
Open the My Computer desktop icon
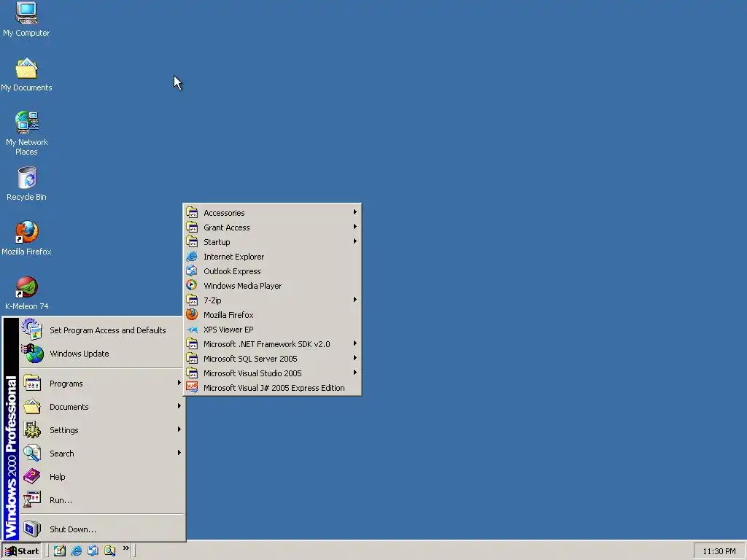tap(26, 20)
